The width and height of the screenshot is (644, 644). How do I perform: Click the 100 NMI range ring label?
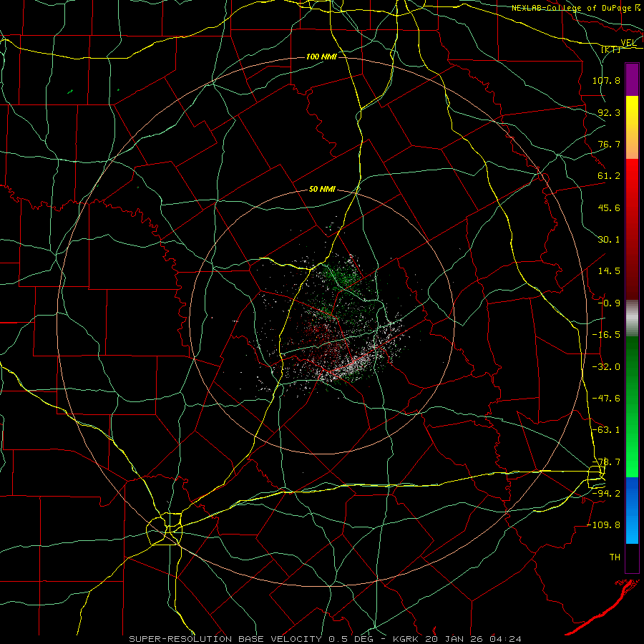(321, 57)
